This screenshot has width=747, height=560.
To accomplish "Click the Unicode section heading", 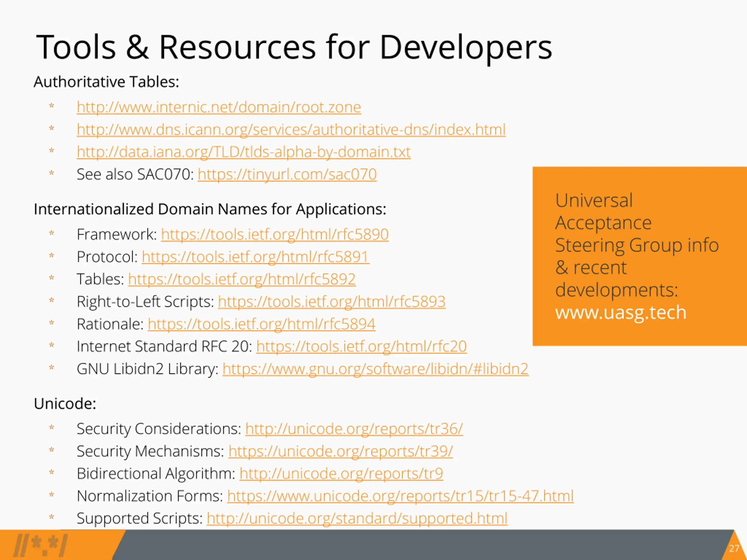I will coord(65,404).
